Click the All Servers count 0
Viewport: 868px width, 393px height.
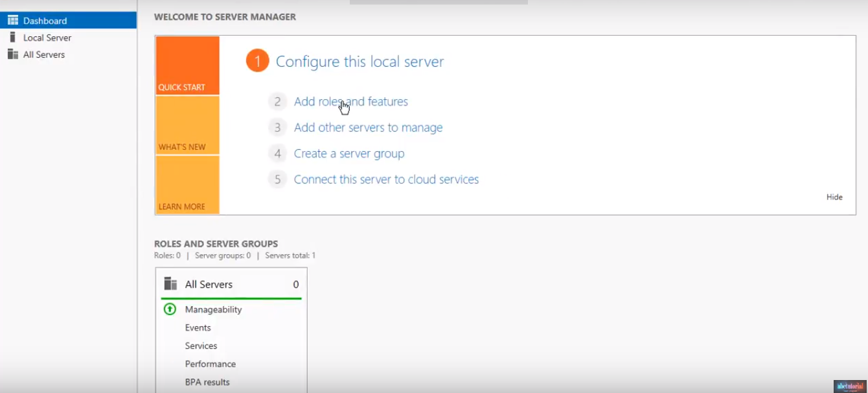click(296, 284)
